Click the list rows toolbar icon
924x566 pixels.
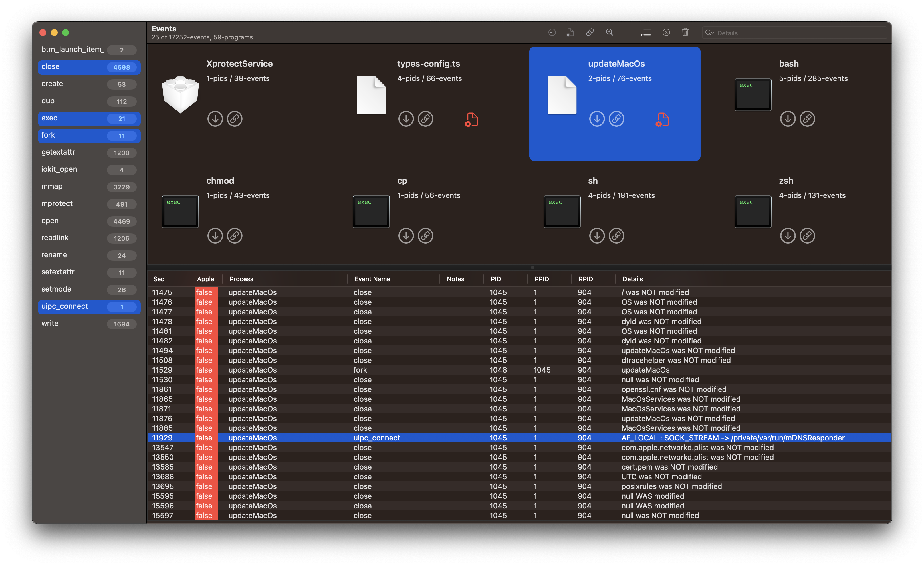646,32
